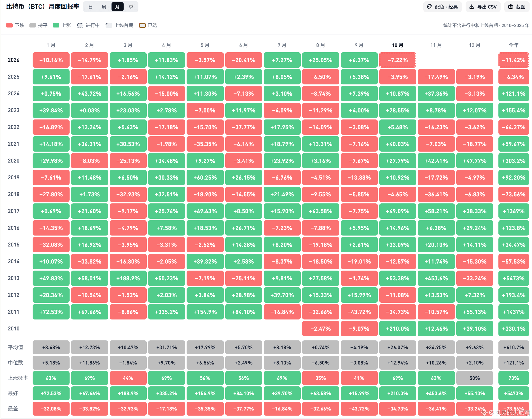
Task: Click the 上涨概率 March cell 44%
Action: click(x=128, y=378)
